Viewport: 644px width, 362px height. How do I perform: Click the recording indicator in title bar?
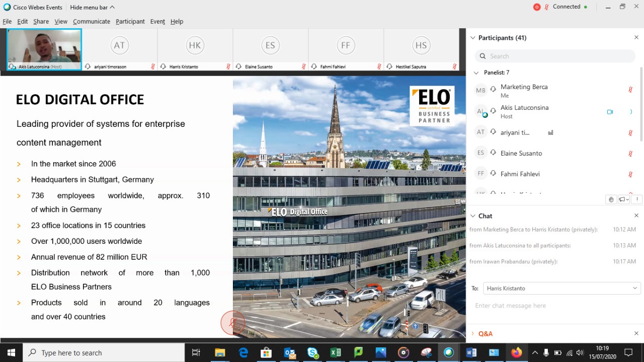click(x=537, y=7)
